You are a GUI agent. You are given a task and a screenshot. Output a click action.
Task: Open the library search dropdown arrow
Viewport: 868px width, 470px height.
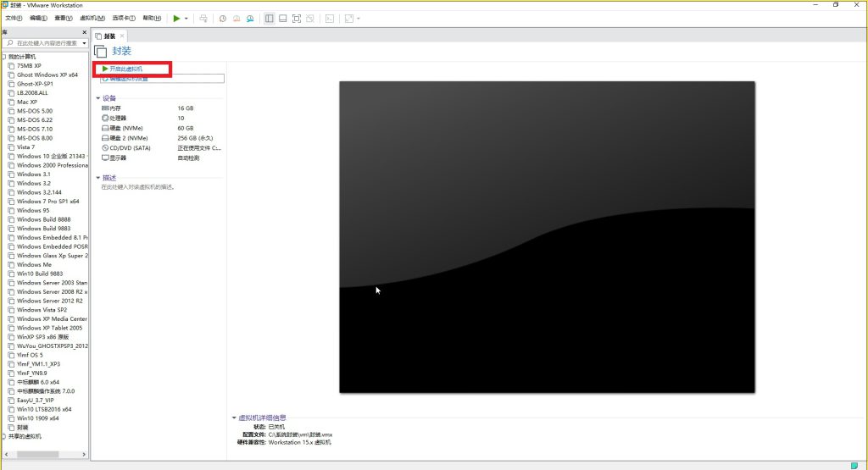tap(83, 42)
